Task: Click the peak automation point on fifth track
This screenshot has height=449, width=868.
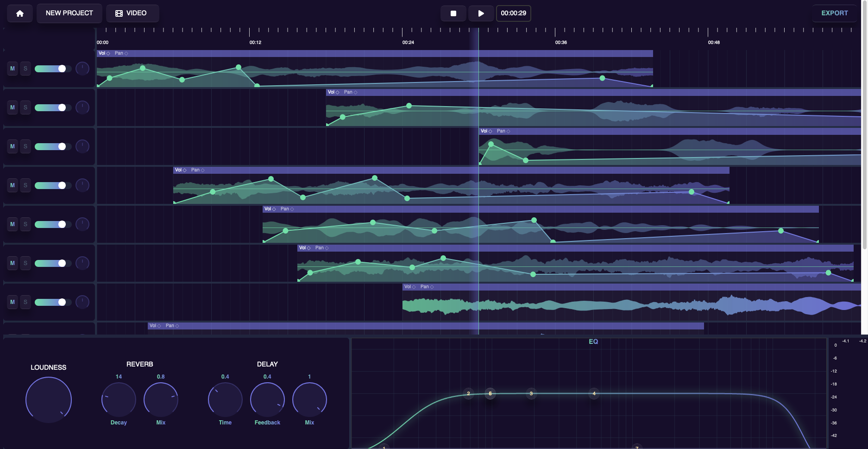Action: coord(534,220)
